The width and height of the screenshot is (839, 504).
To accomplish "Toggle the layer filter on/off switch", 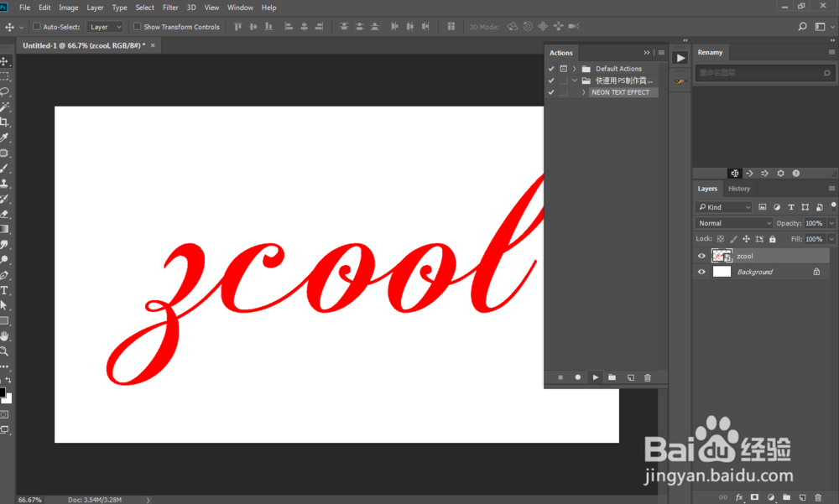I will [x=833, y=206].
